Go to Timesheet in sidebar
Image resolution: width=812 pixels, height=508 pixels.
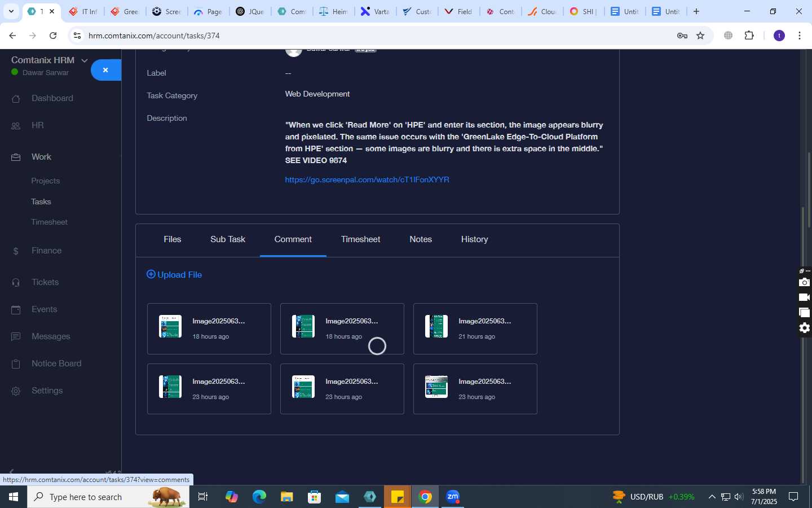pos(49,222)
